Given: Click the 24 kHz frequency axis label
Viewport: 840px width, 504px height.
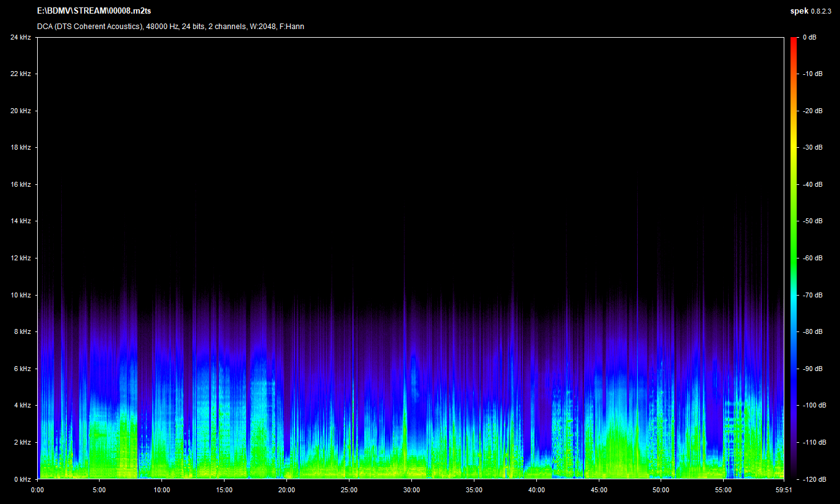Looking at the screenshot, I should [x=20, y=38].
